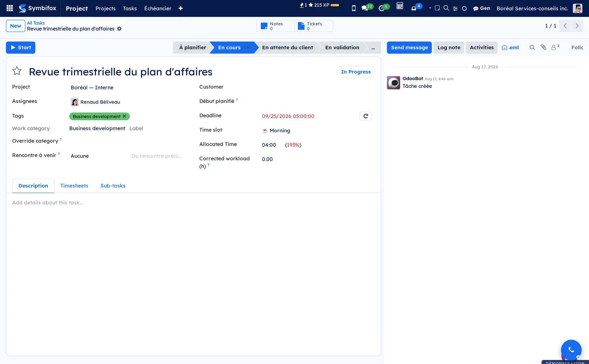Remove the Business development tag
Screen dimensions: 589x364
pyautogui.click(x=124, y=116)
